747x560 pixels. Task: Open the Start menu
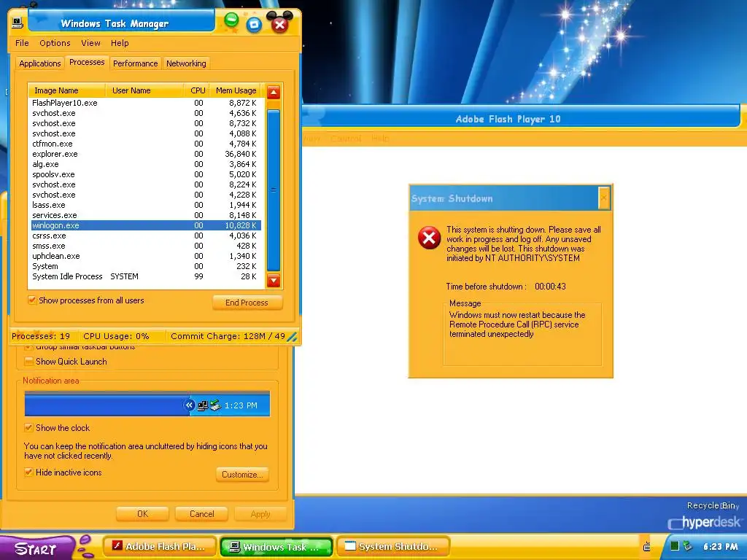pyautogui.click(x=36, y=548)
